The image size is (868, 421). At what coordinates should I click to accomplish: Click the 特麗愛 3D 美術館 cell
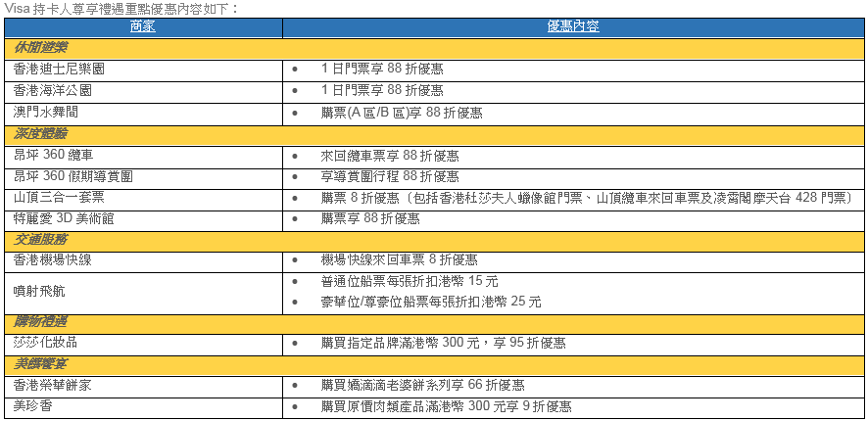pos(143,220)
